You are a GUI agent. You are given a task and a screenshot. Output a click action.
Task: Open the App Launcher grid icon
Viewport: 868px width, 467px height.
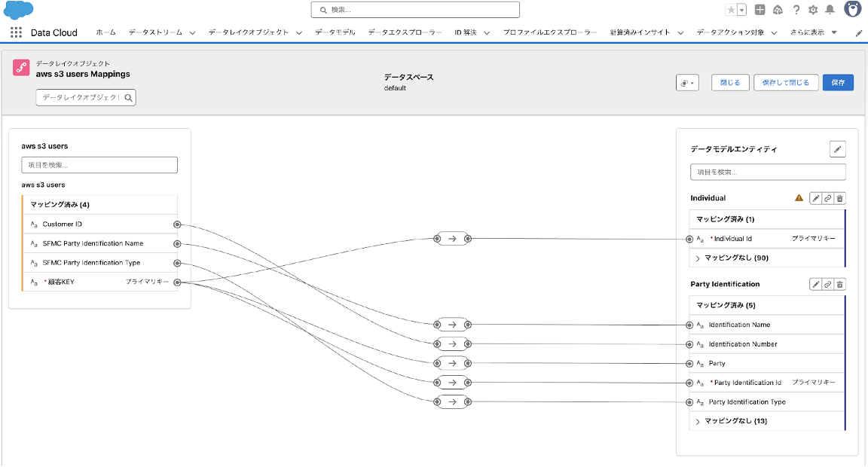pyautogui.click(x=17, y=32)
